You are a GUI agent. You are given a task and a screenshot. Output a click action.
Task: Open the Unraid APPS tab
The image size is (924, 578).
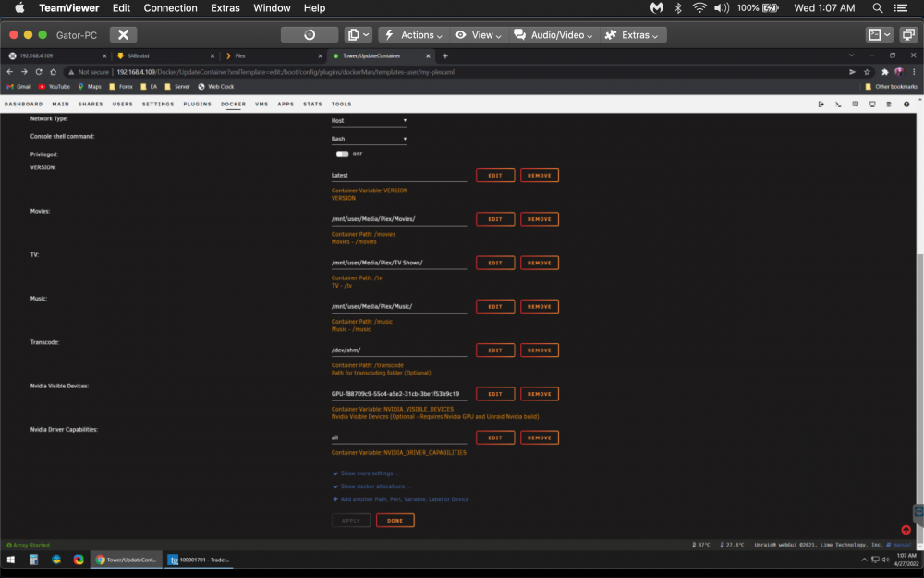(286, 104)
